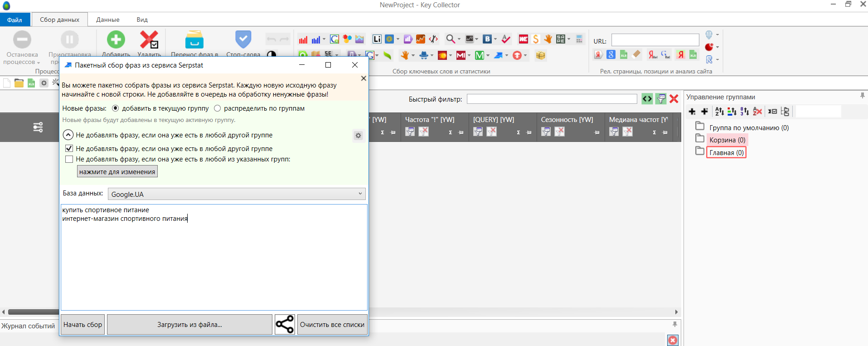868x346 pixels.
Task: Click Загрузить из файла button
Action: [x=189, y=325]
